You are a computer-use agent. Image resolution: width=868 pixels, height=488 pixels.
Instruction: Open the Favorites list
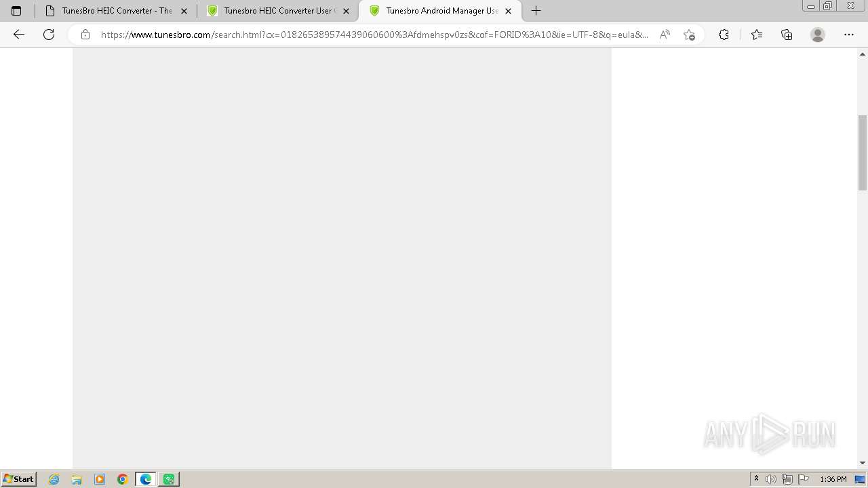(757, 35)
